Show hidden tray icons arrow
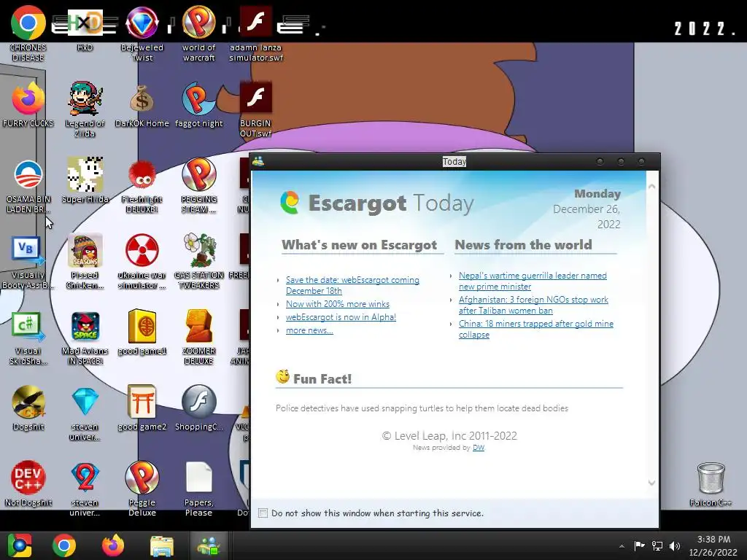 click(x=622, y=546)
